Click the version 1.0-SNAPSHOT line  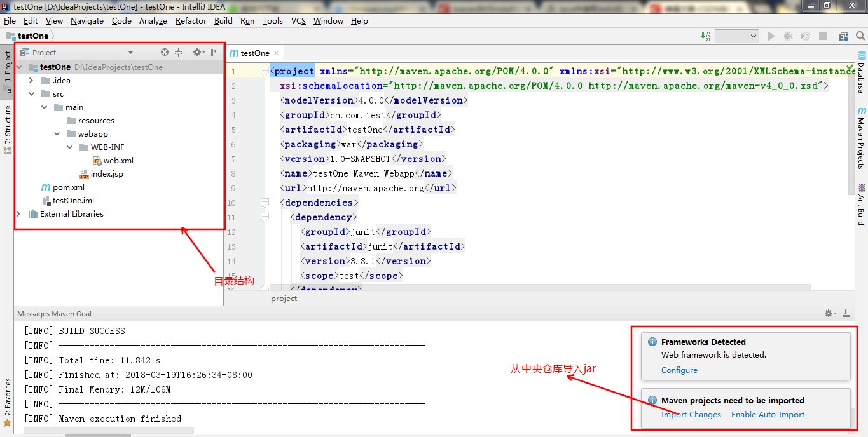(x=363, y=159)
